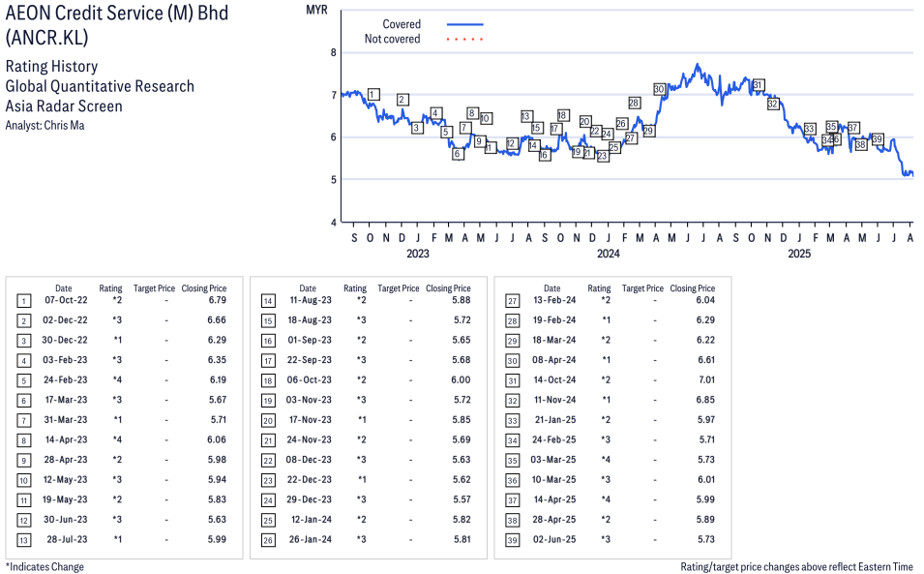Select the 6.00 closing price value
The width and height of the screenshot is (924, 574).
(x=461, y=380)
